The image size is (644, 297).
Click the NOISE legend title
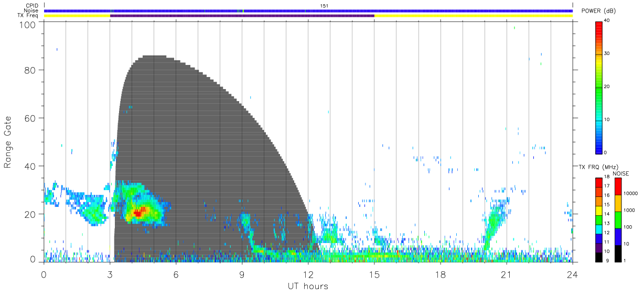point(620,173)
